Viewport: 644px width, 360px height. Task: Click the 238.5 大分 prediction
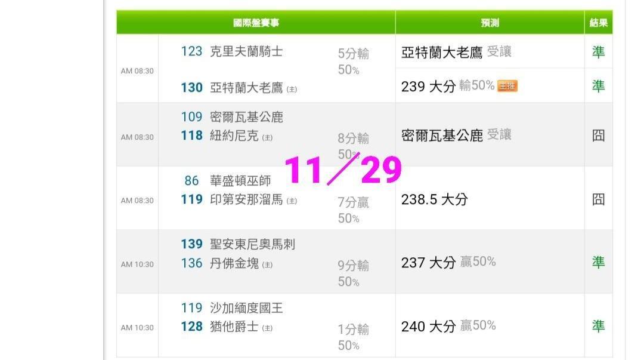434,199
